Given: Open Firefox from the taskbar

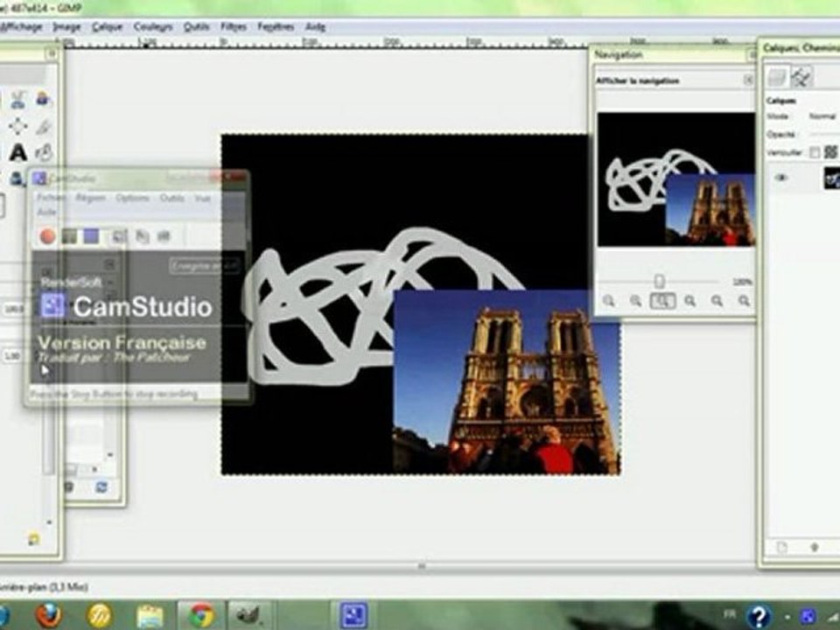Looking at the screenshot, I should pos(49,615).
